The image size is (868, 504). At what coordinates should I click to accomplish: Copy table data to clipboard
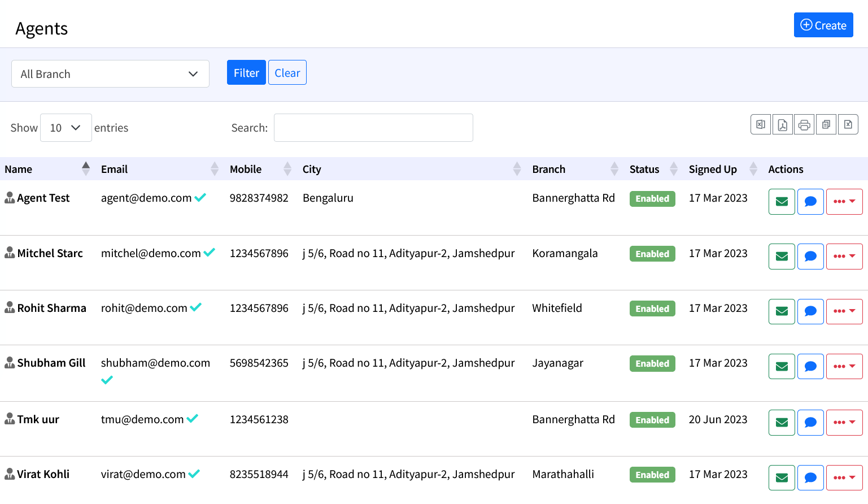click(x=826, y=124)
